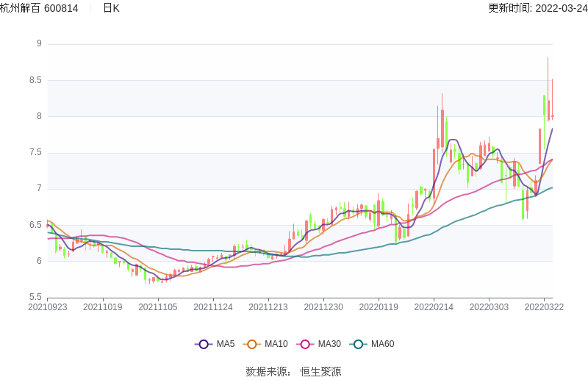Click the 20211105 date axis label
This screenshot has width=588, height=380.
click(157, 307)
